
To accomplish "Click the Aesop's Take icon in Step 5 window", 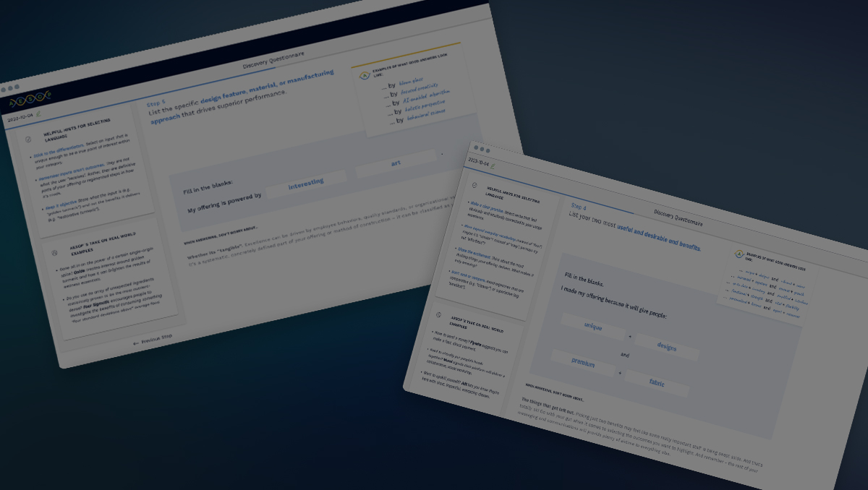I will (x=54, y=253).
